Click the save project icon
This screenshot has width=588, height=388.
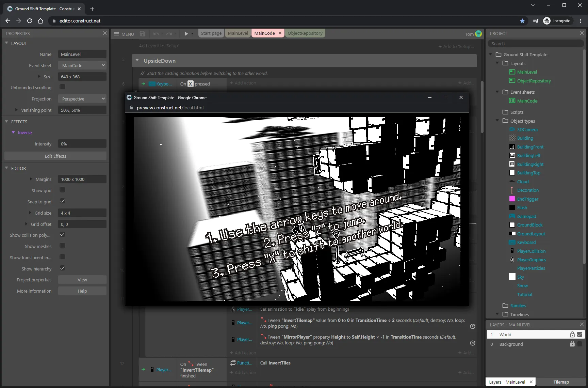pyautogui.click(x=142, y=33)
